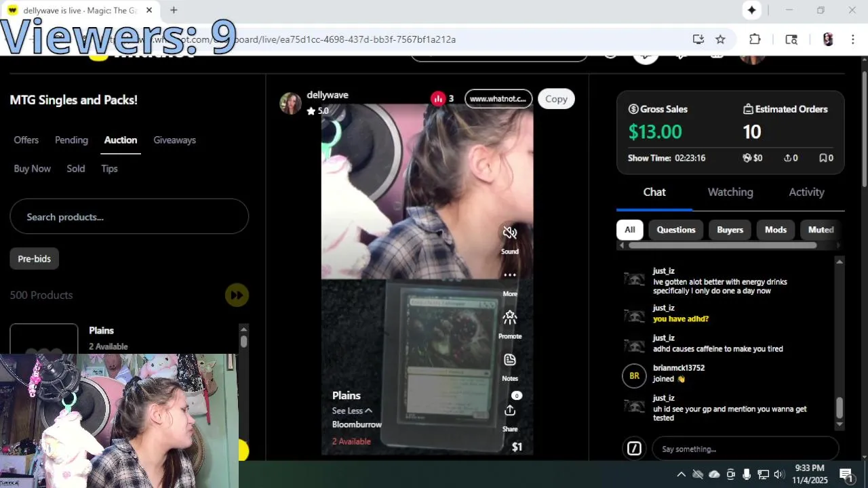
Task: Click the yellow fast-forward auction icon
Action: (x=237, y=295)
